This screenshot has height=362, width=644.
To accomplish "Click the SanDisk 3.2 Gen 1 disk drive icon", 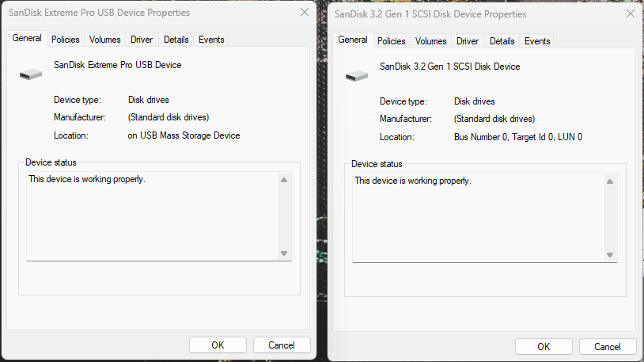I will tap(357, 76).
